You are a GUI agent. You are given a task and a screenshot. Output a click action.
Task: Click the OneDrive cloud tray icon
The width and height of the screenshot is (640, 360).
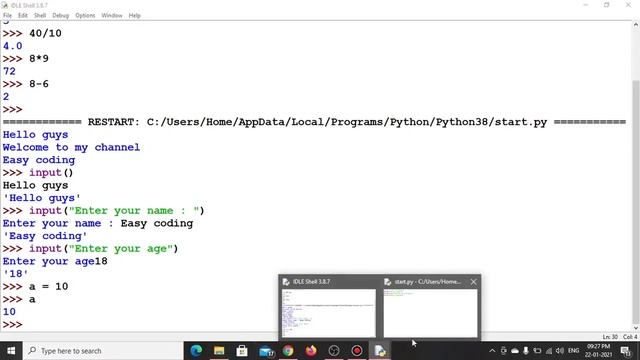pyautogui.click(x=515, y=351)
